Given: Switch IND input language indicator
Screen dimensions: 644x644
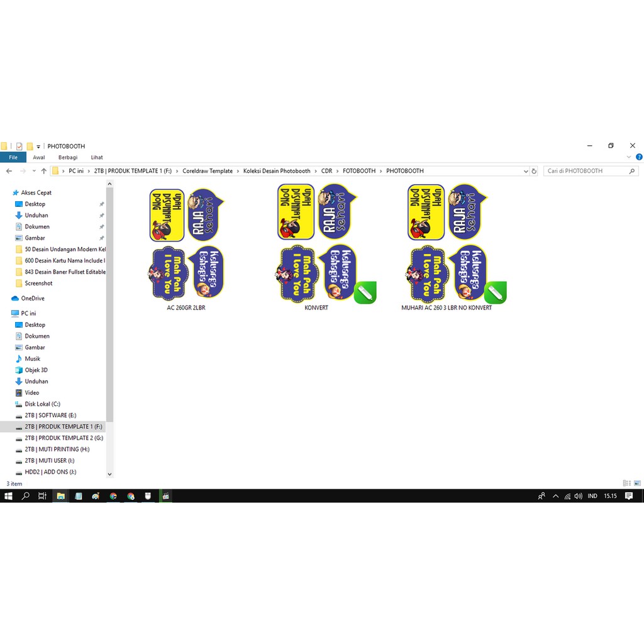Looking at the screenshot, I should point(592,496).
